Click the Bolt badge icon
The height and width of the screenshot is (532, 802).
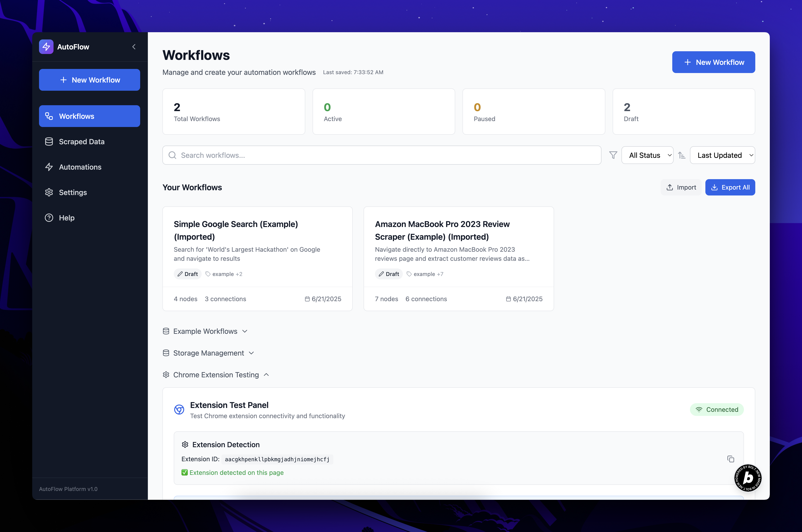pyautogui.click(x=748, y=478)
